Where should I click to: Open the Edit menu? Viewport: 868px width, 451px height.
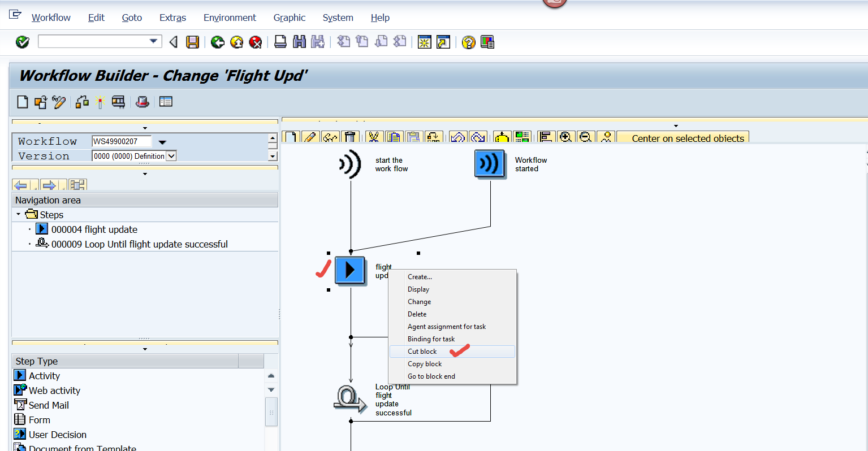(96, 18)
